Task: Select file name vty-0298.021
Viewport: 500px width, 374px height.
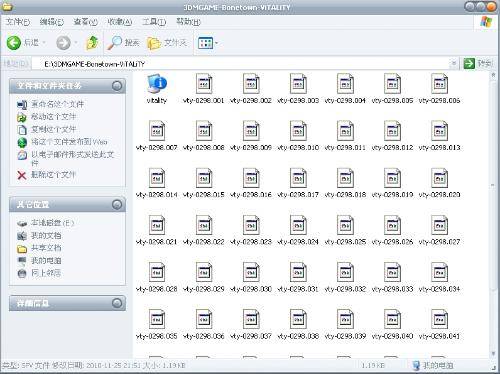Action: [x=157, y=242]
